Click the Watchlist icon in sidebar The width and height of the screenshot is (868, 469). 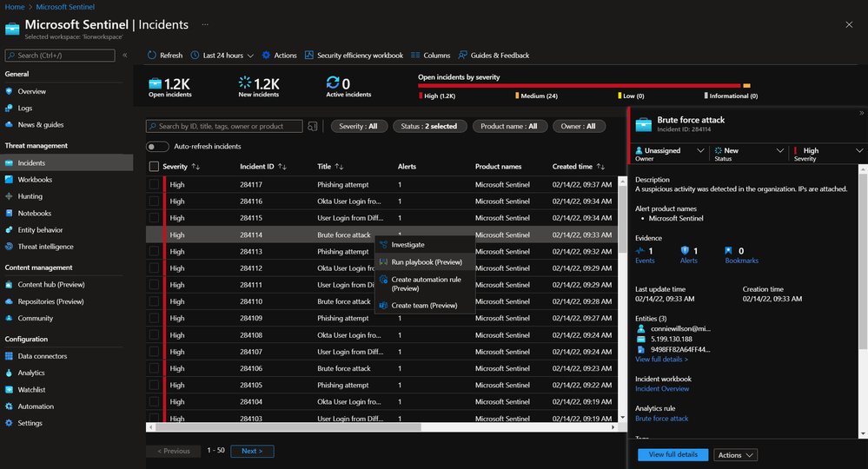click(x=9, y=389)
